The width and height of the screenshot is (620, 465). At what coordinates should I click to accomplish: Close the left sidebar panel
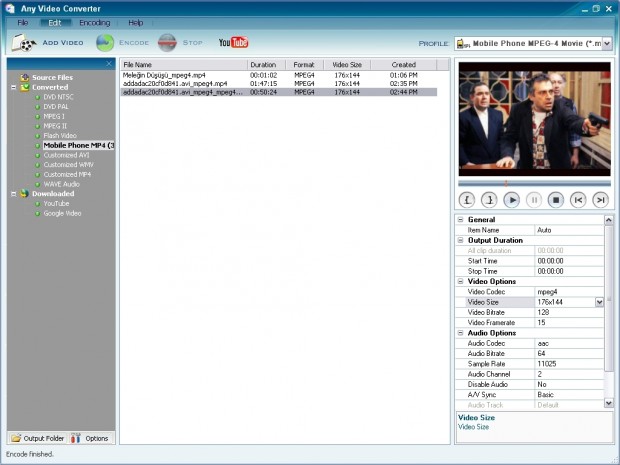tap(109, 64)
